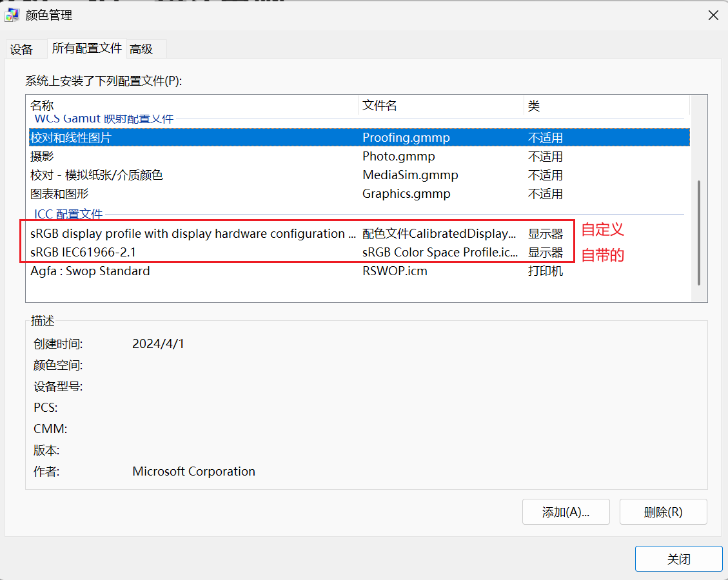
Task: Click the WCS Gamut 映射配置文件 section heading
Action: tap(103, 119)
